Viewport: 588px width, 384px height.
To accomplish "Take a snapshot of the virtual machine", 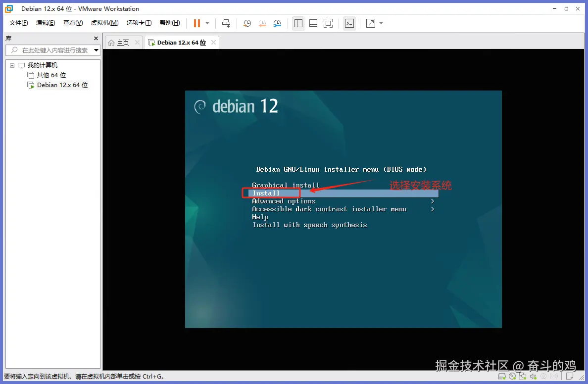I will tap(247, 23).
